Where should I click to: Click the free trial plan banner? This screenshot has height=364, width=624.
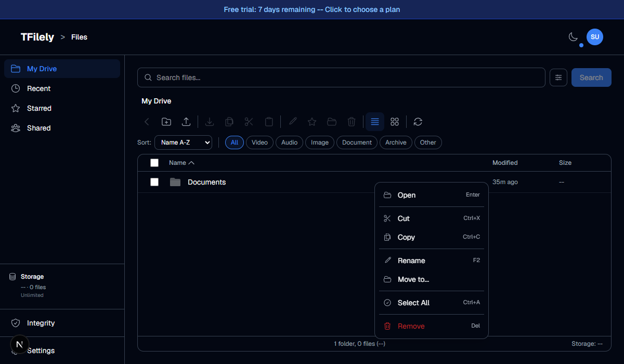[312, 9]
